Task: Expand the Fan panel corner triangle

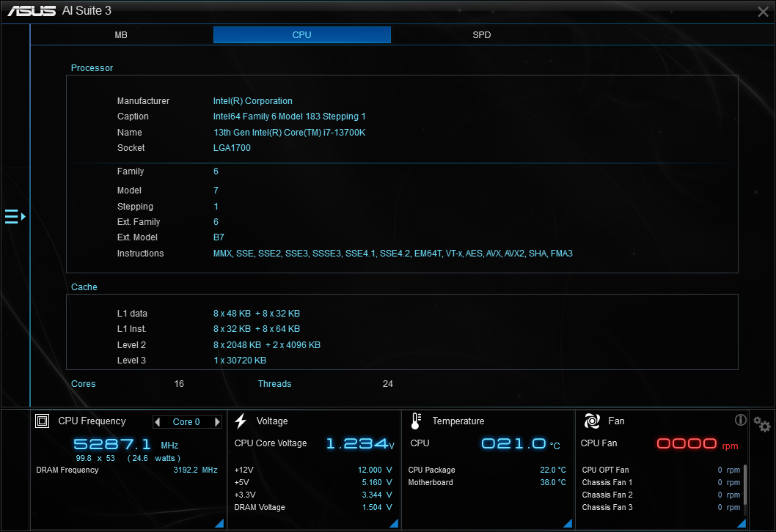Action: pos(742,523)
